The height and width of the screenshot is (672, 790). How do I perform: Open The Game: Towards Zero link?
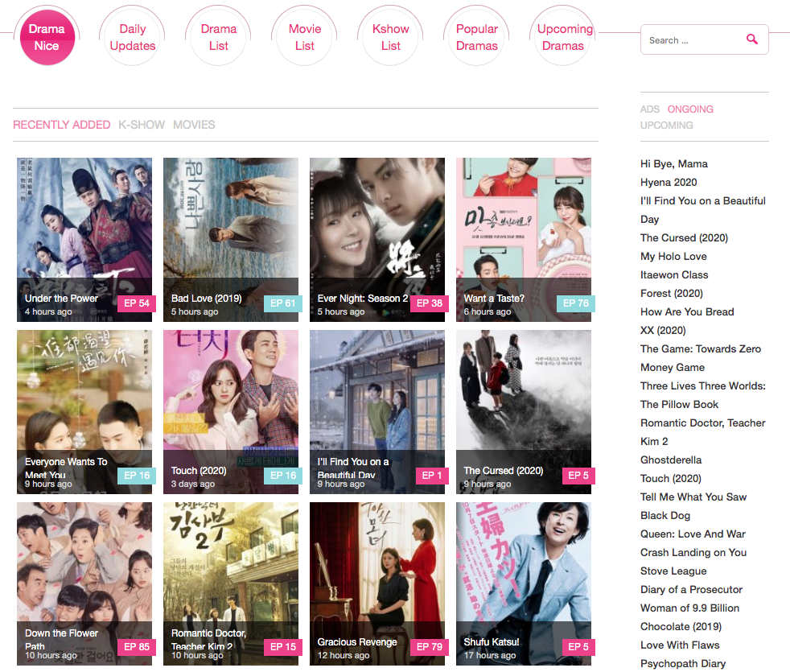(x=701, y=348)
